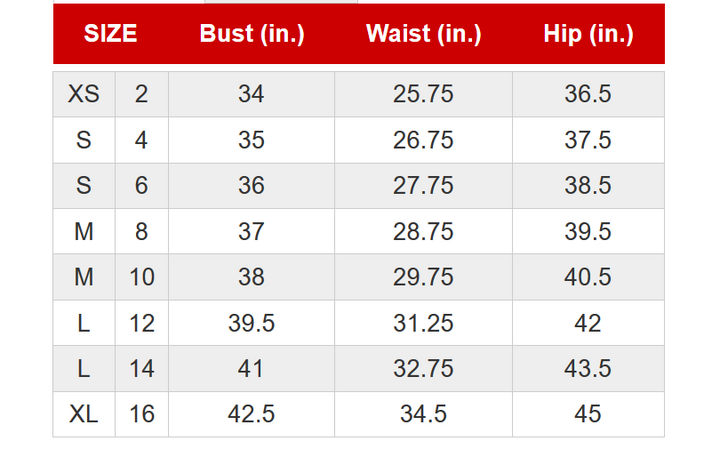Select waist measurement 34.5
The image size is (720, 465).
pos(423,414)
